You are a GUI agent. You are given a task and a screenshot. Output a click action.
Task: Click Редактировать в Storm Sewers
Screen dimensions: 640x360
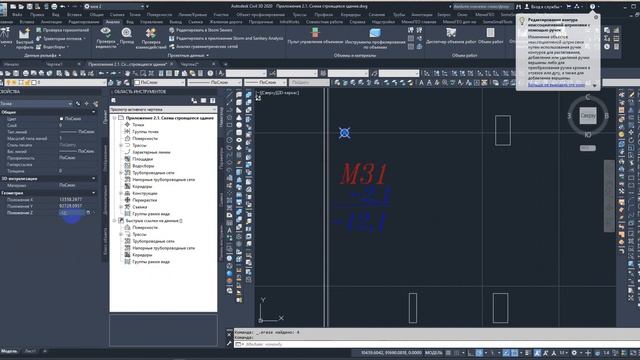[200, 30]
